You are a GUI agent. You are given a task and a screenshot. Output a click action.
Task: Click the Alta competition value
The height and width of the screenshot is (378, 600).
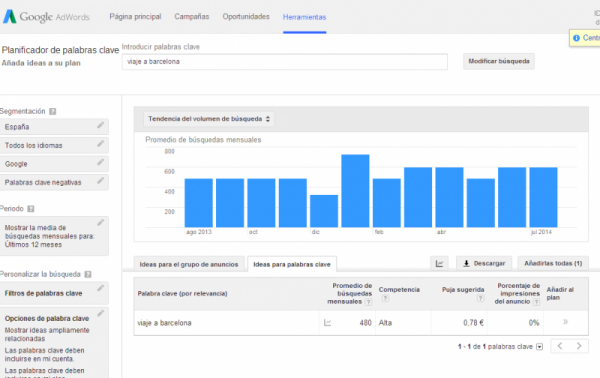[x=385, y=323]
